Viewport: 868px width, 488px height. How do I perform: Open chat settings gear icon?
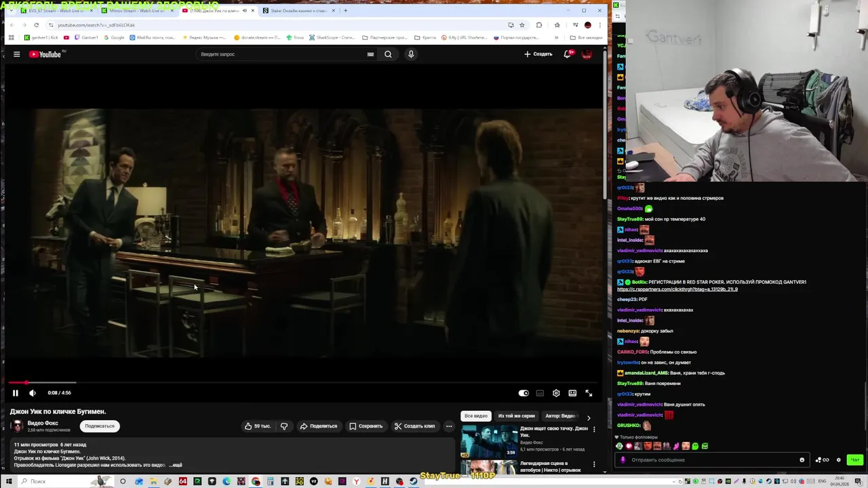[x=839, y=460]
